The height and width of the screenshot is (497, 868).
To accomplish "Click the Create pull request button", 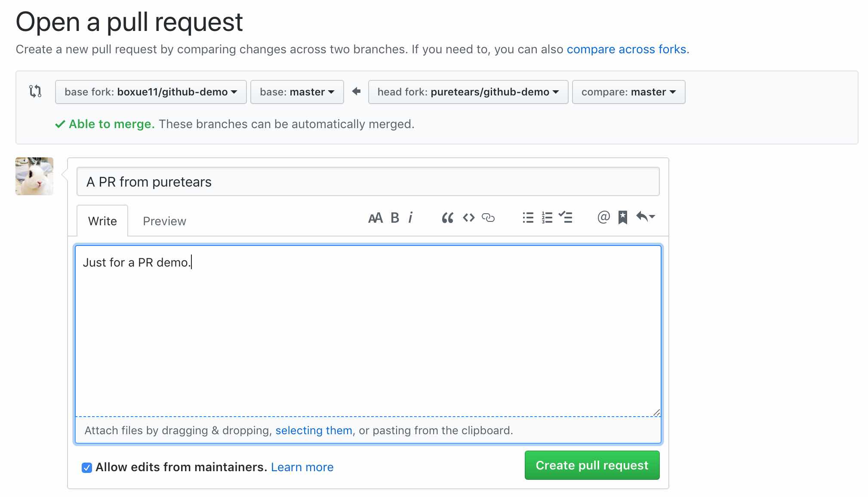I will tap(592, 465).
